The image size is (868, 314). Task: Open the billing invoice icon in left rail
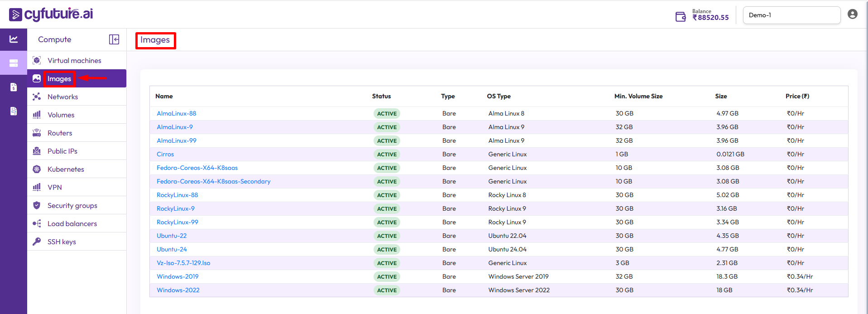(14, 87)
